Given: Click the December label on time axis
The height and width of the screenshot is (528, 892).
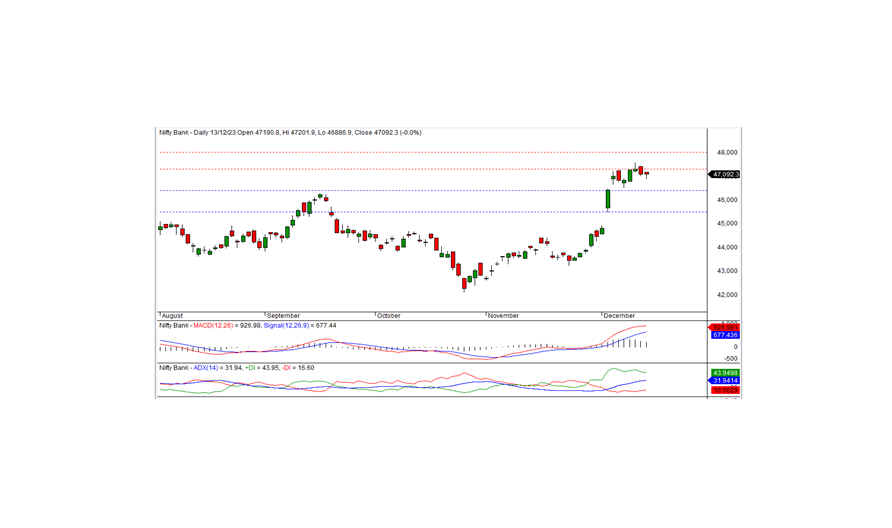Looking at the screenshot, I should pos(620,315).
